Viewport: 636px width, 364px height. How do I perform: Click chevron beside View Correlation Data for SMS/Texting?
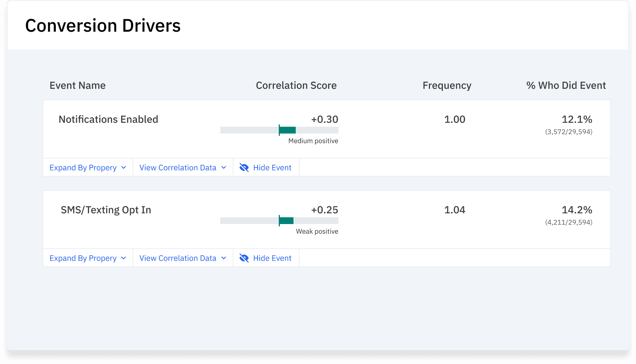224,258
